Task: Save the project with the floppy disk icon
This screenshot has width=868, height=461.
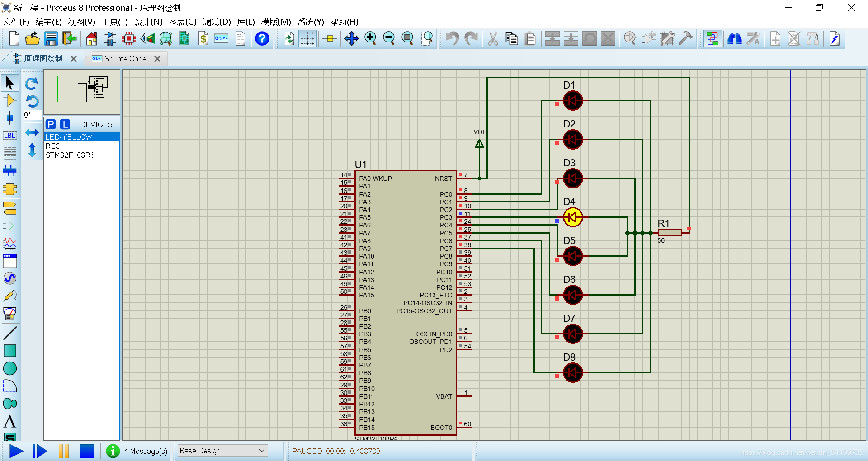Action: (x=51, y=39)
